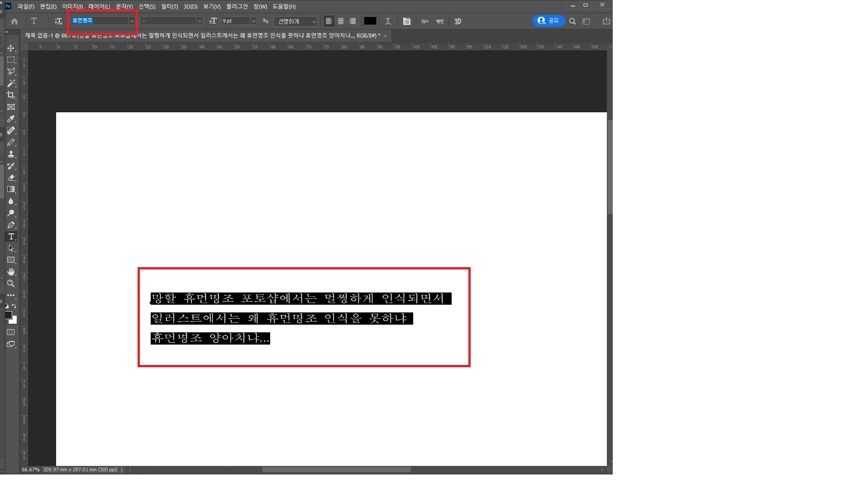Select the Pen tool
Viewport: 868px width, 489px height.
coord(11,225)
